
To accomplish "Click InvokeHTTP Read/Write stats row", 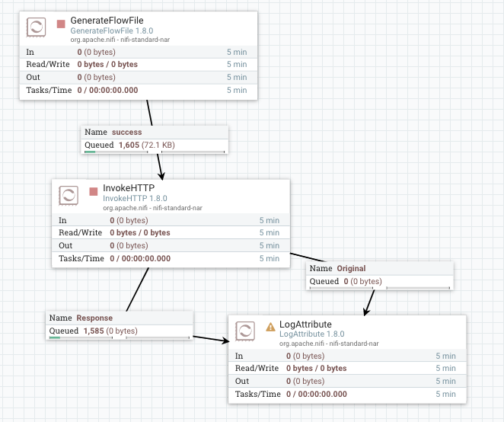I will [170, 232].
